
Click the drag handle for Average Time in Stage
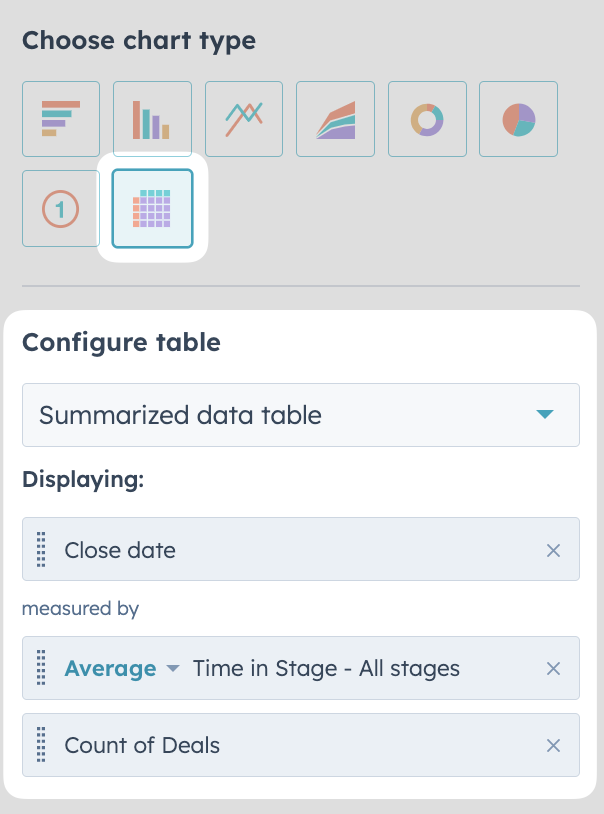[x=41, y=668]
